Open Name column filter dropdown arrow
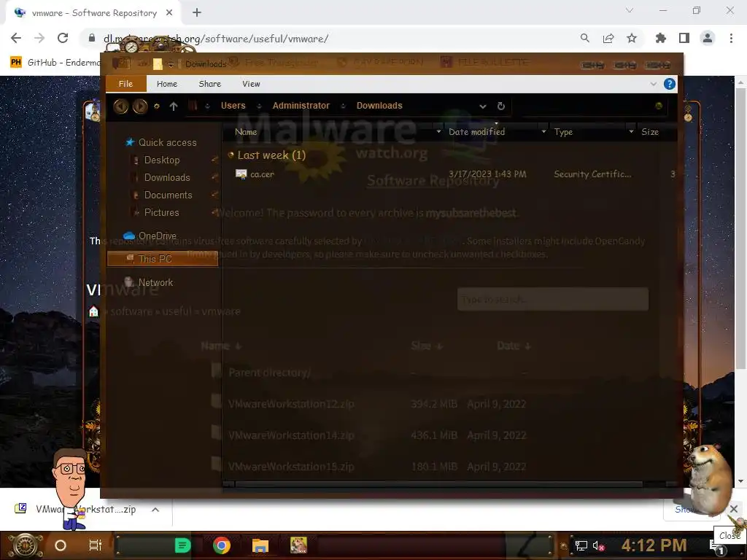Image resolution: width=747 pixels, height=560 pixels. (x=438, y=131)
